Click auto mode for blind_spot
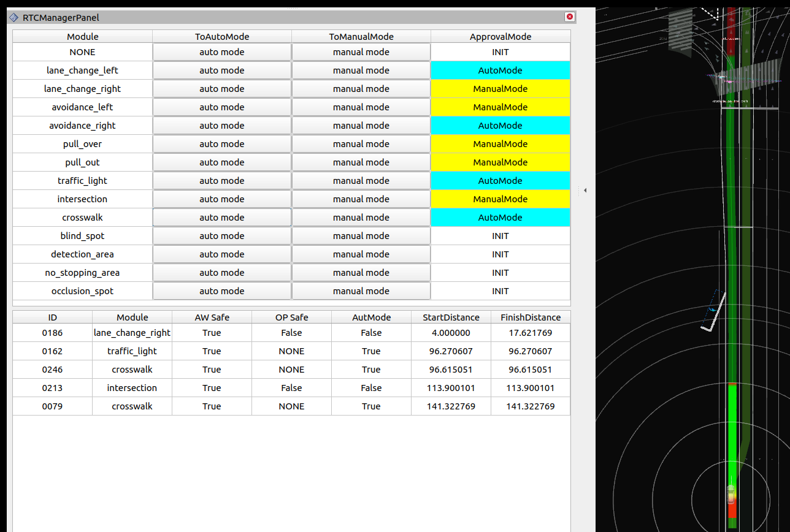790x532 pixels. (222, 235)
